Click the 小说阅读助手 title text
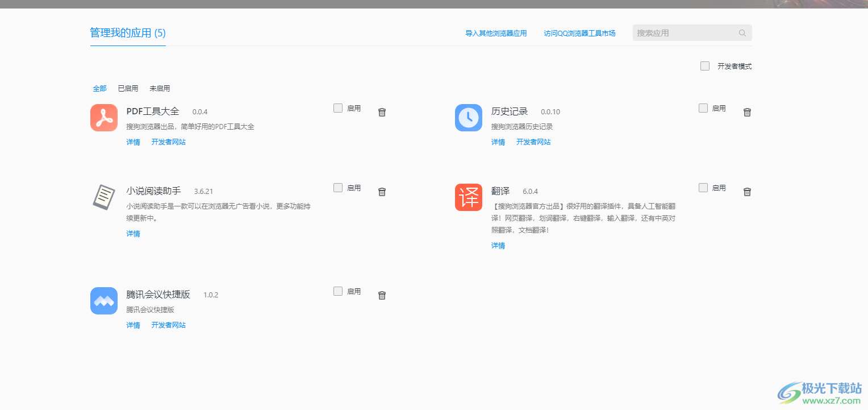 coord(153,191)
